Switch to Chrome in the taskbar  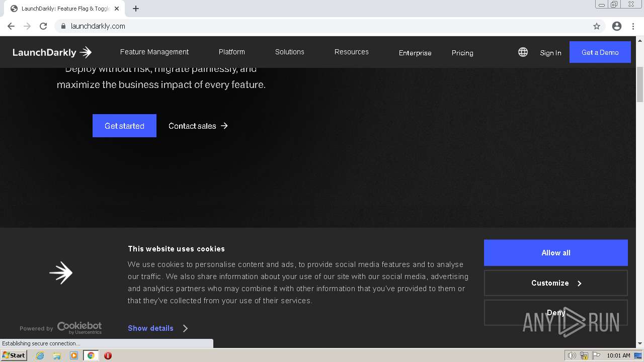pyautogui.click(x=91, y=355)
